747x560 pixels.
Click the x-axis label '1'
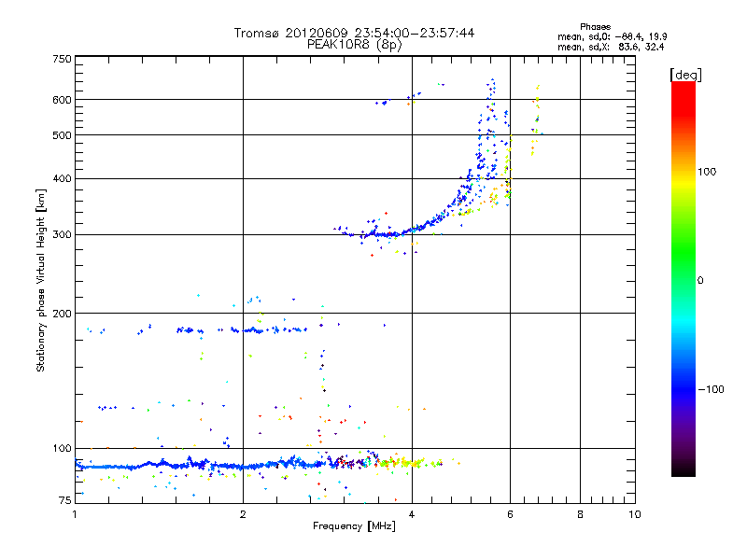click(x=75, y=514)
